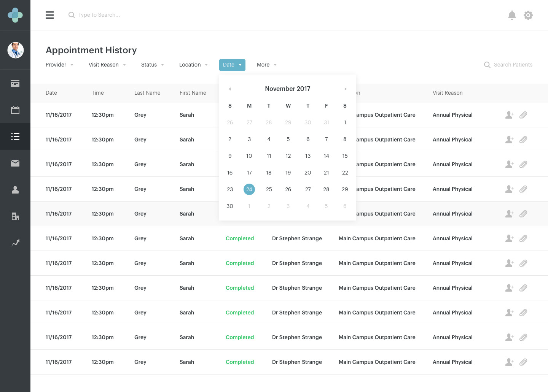Open notifications bell
Image resolution: width=548 pixels, height=392 pixels.
512,15
